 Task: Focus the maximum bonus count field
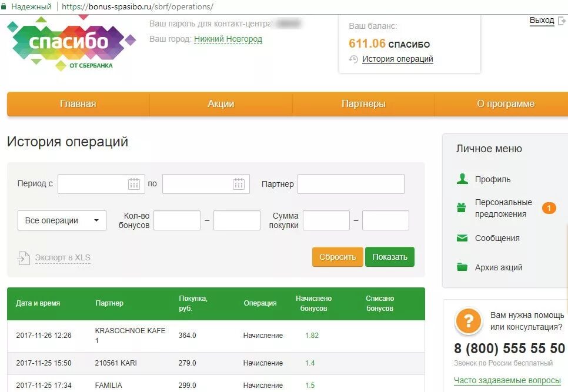(x=237, y=220)
